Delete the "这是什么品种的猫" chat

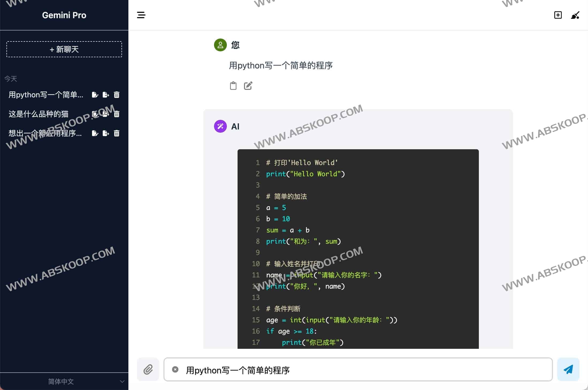pos(117,114)
